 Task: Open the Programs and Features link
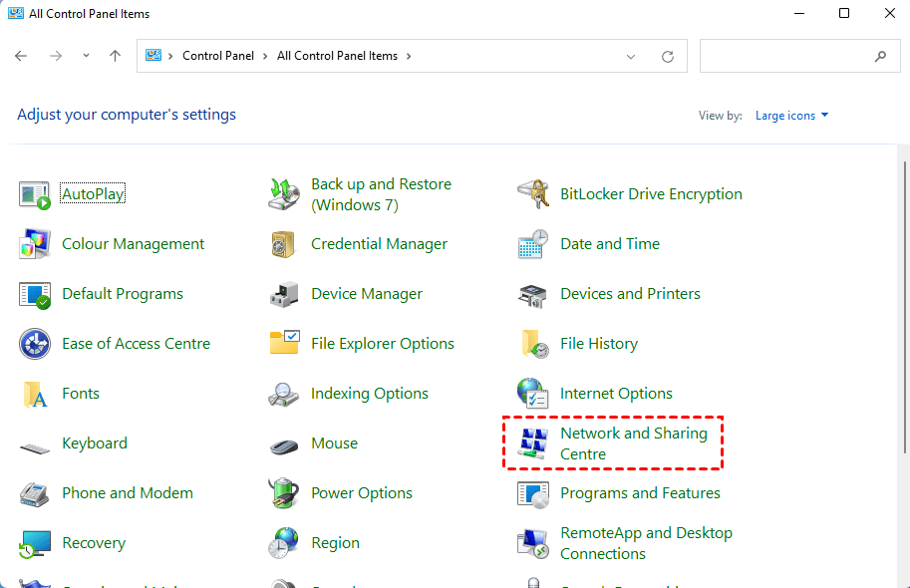tap(640, 492)
